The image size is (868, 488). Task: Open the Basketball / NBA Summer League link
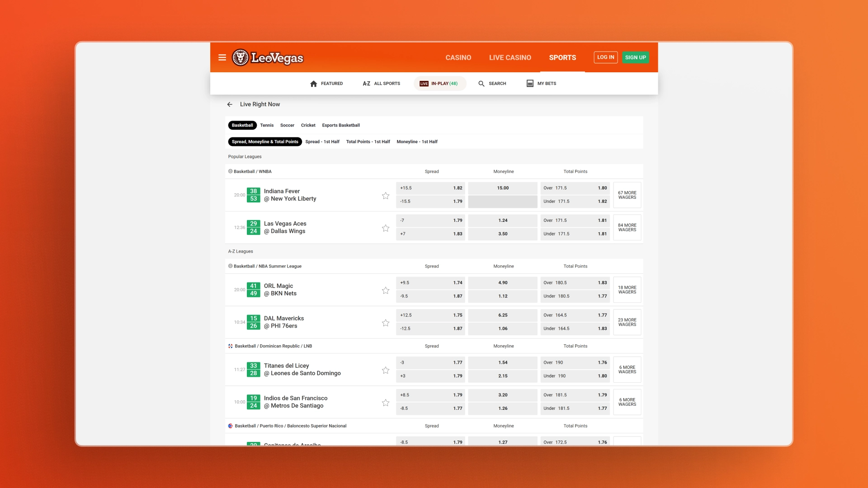point(267,267)
